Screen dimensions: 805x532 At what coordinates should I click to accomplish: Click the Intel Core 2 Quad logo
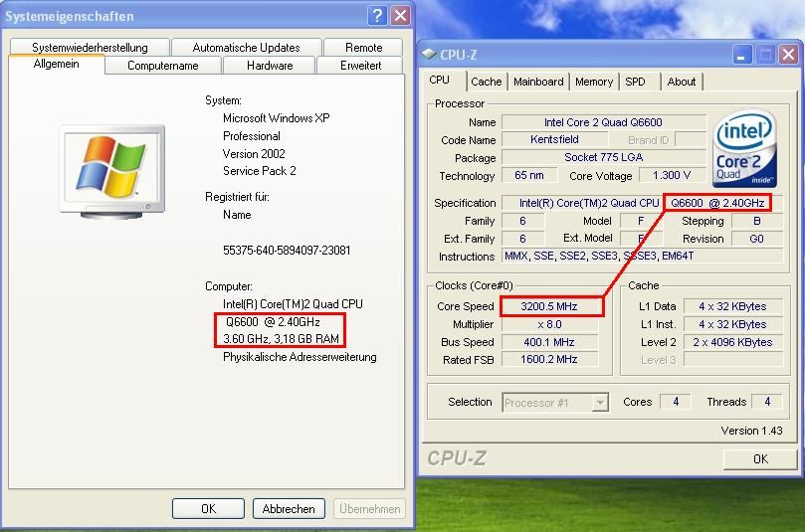pyautogui.click(x=744, y=148)
